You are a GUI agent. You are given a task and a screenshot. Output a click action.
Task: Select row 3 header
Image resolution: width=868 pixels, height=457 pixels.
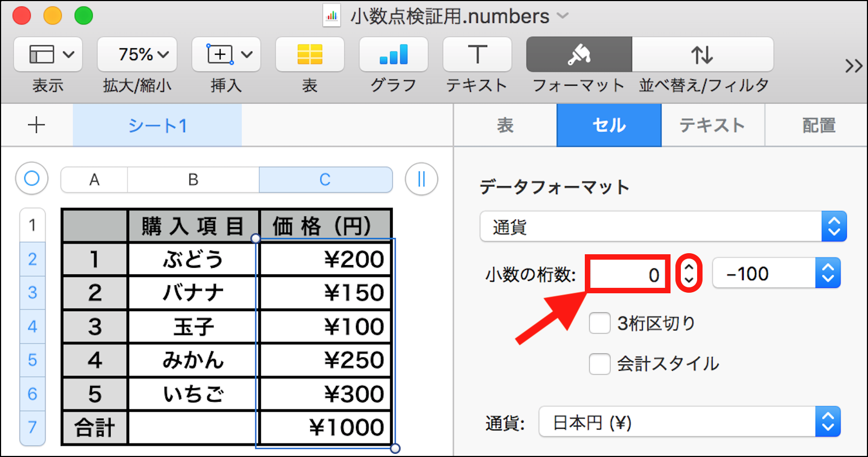click(x=33, y=293)
